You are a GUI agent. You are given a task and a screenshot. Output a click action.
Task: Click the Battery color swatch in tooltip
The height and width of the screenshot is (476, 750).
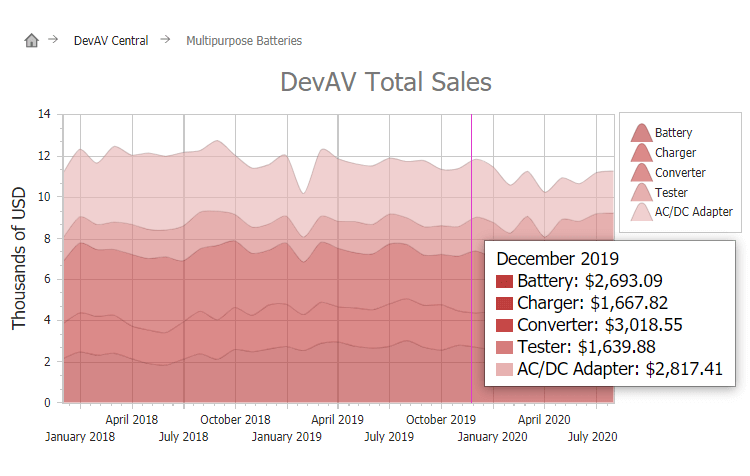point(504,281)
